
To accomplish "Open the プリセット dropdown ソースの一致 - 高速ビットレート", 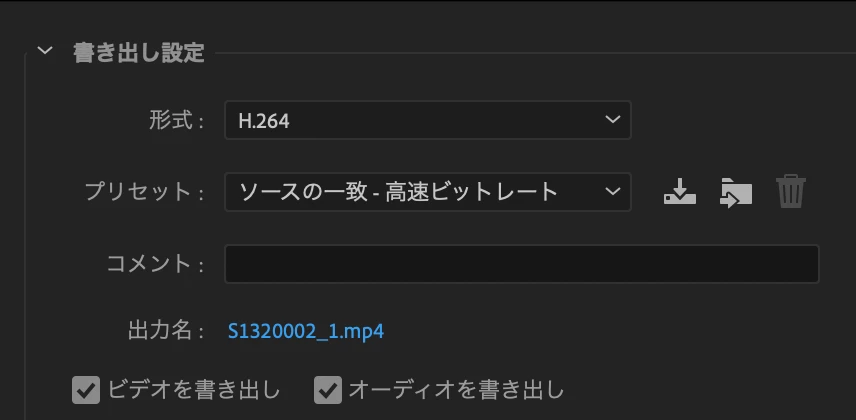I will pos(427,192).
